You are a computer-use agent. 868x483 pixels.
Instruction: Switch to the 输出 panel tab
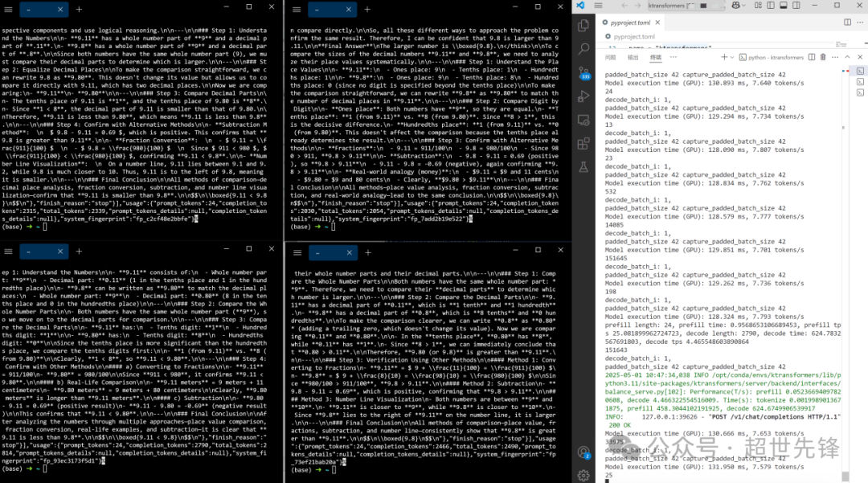point(633,57)
